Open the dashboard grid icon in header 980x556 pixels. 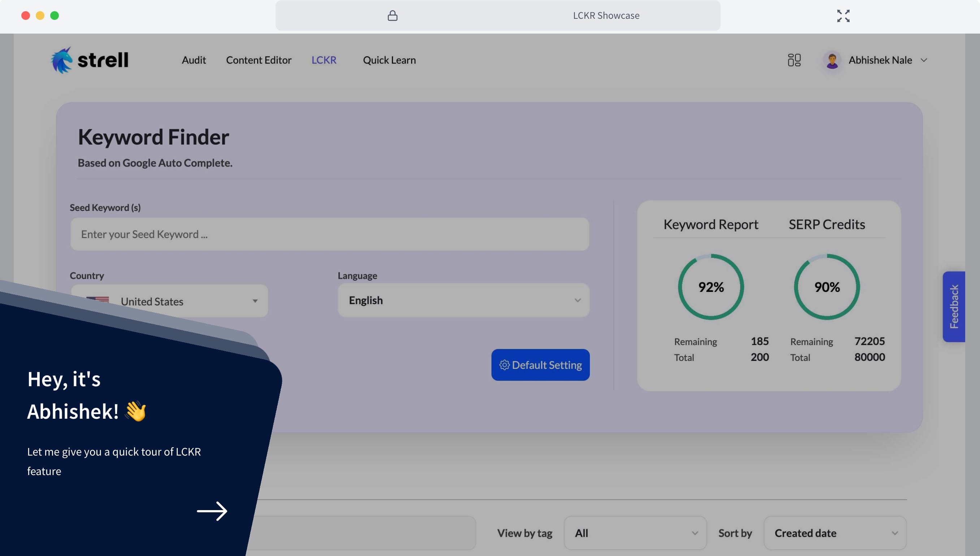(794, 60)
